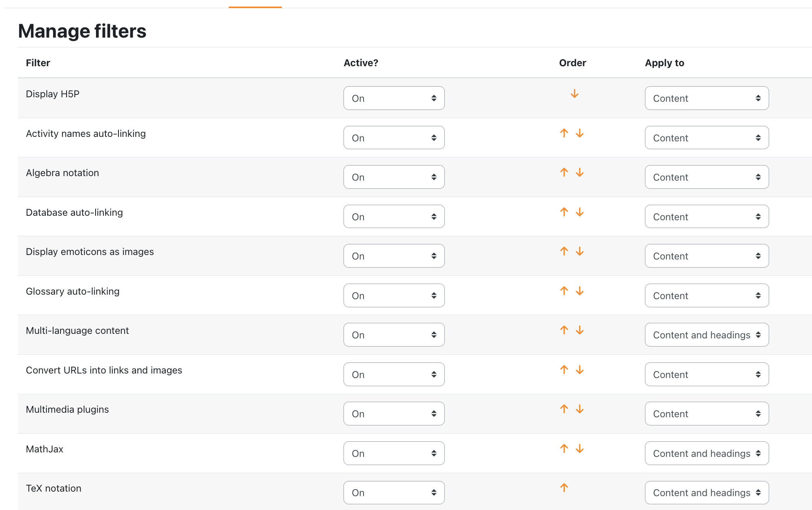This screenshot has width=812, height=510.
Task: Open Active dropdown for Activity names auto-linking
Action: tap(394, 138)
